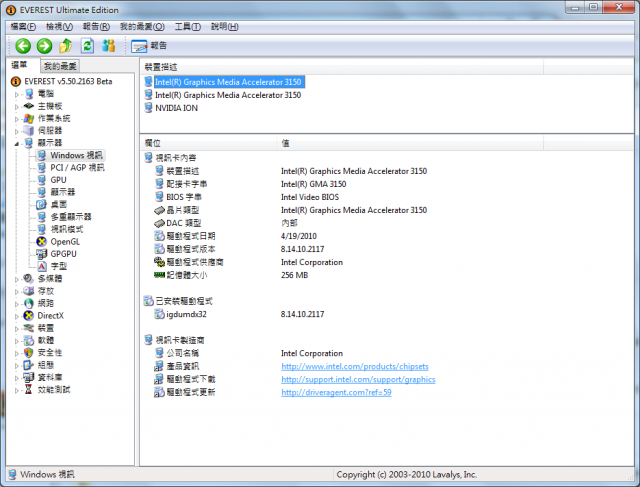Viewport: 640px width, 487px height.
Task: Expand the 伺服器 tree node
Action: [17, 131]
